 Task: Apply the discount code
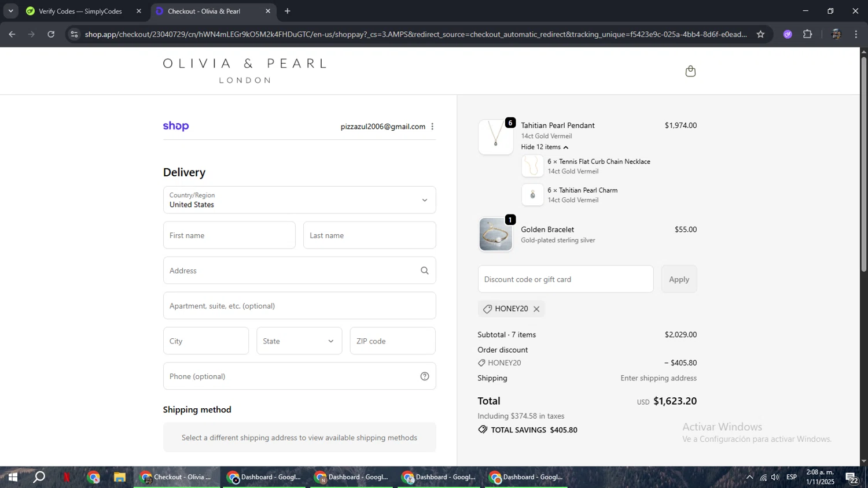pos(679,279)
